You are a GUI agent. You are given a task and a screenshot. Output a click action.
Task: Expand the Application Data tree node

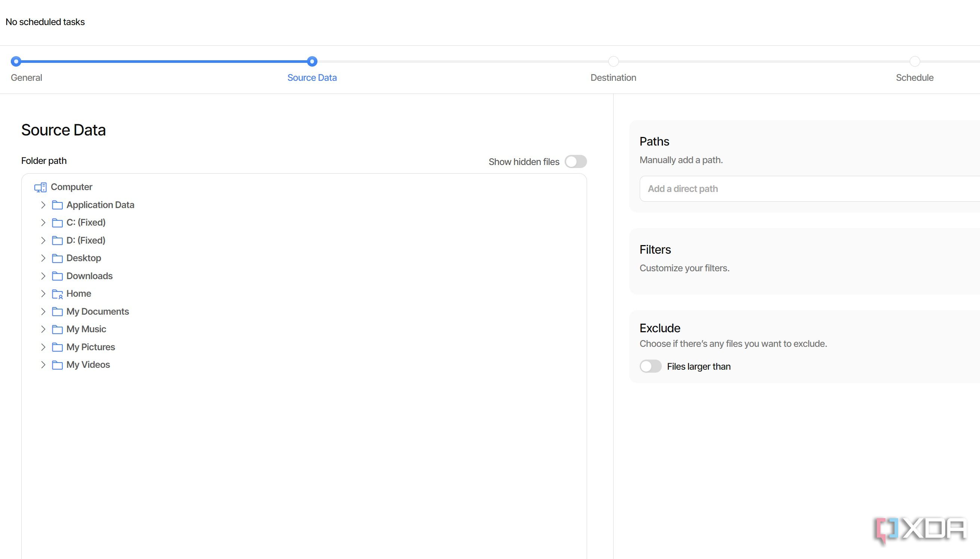tap(43, 205)
